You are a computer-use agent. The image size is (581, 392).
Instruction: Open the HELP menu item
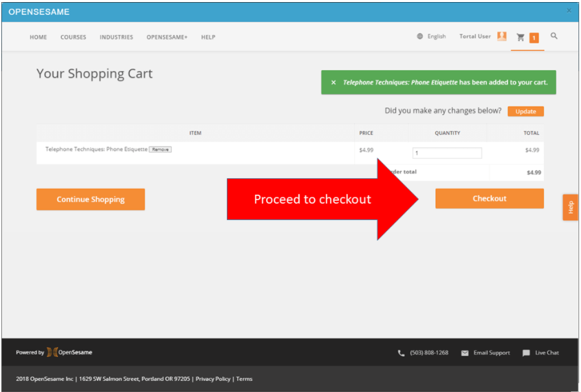(208, 37)
